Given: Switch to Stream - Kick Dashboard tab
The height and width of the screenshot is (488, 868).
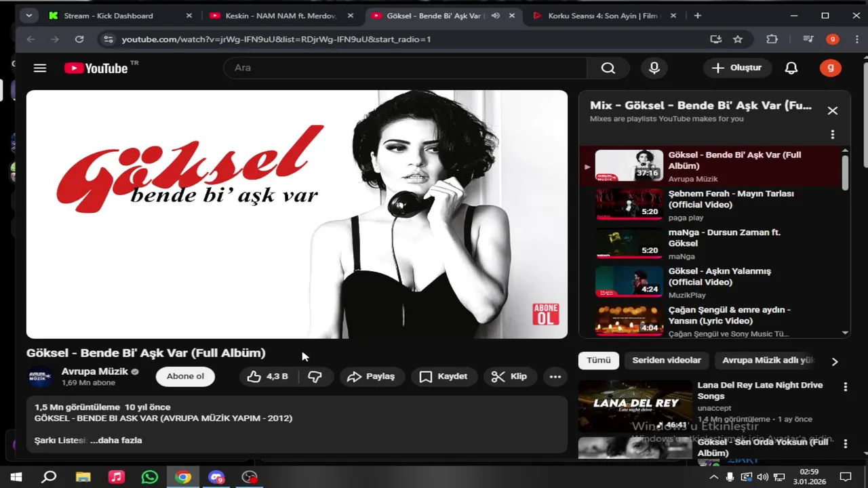Looking at the screenshot, I should (x=121, y=16).
